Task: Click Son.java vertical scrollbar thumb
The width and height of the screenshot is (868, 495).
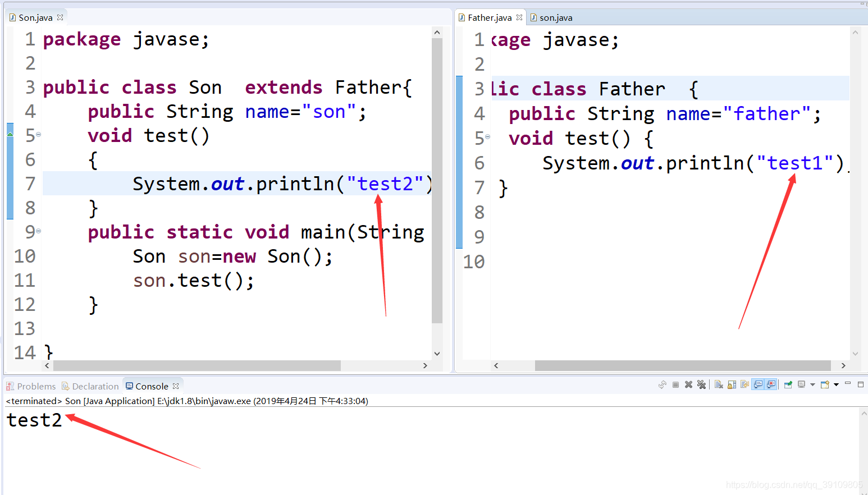Action: pyautogui.click(x=437, y=181)
